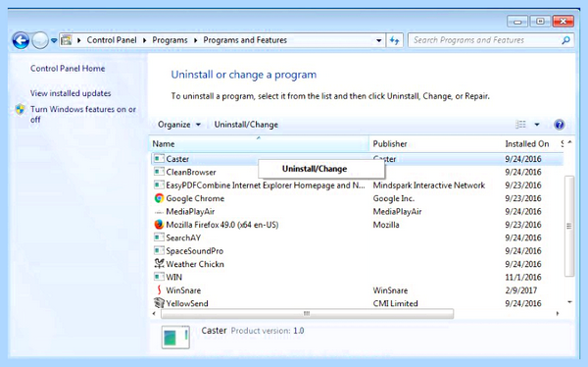
Task: Click the Google Chrome program icon
Action: click(x=159, y=198)
